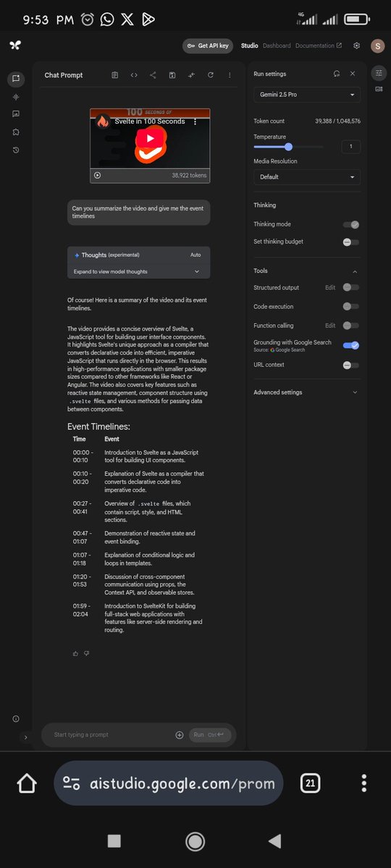Click the temperature value field

(x=350, y=147)
